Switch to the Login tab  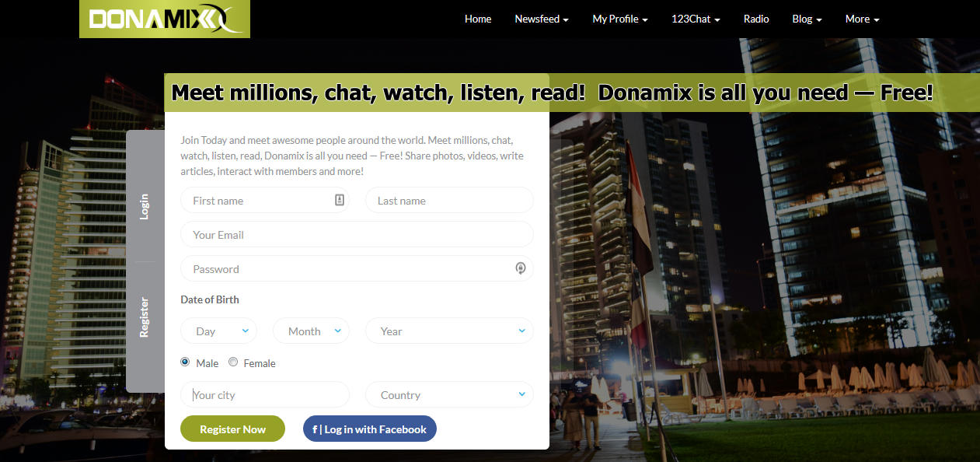[145, 206]
